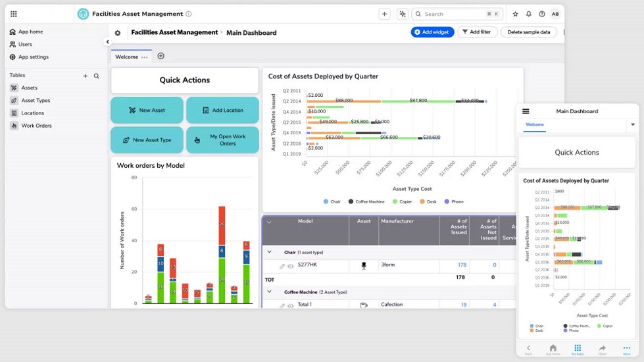Click the Add widget button
644x362 pixels.
[x=432, y=32]
